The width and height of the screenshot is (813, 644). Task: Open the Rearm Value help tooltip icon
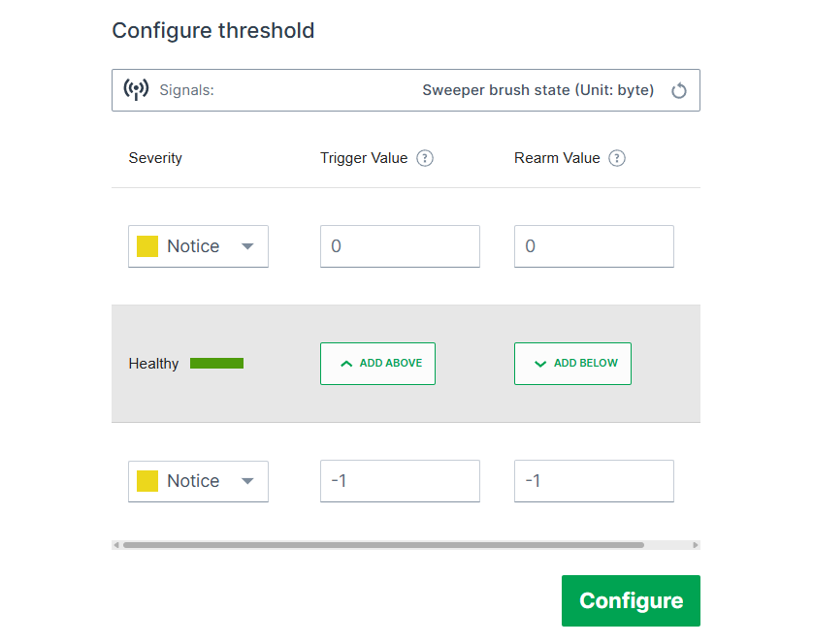tap(617, 158)
